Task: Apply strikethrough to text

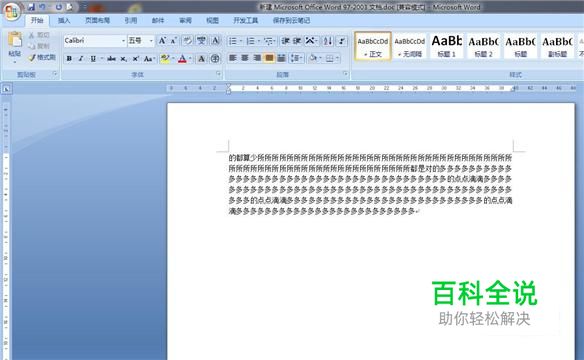Action: coord(111,59)
